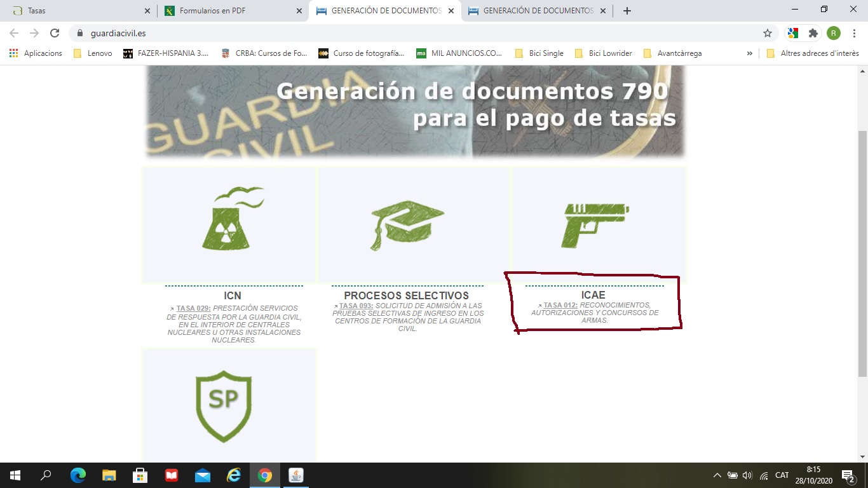Click the SP shield icon

[x=224, y=405]
